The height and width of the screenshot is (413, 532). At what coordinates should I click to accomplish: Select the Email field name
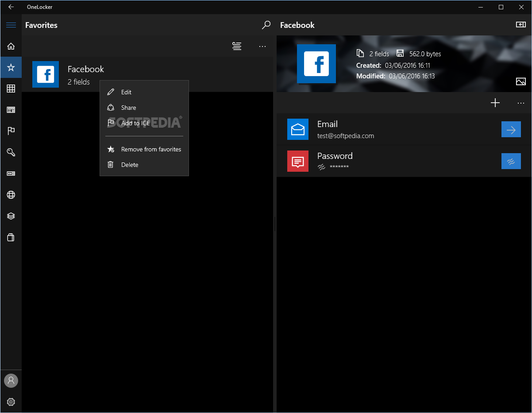[x=328, y=124]
